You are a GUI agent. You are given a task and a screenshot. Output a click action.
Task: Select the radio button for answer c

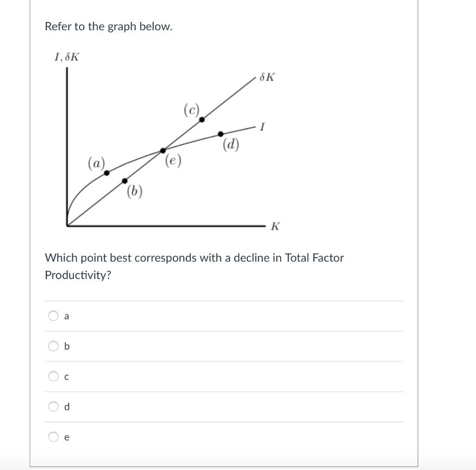53,376
